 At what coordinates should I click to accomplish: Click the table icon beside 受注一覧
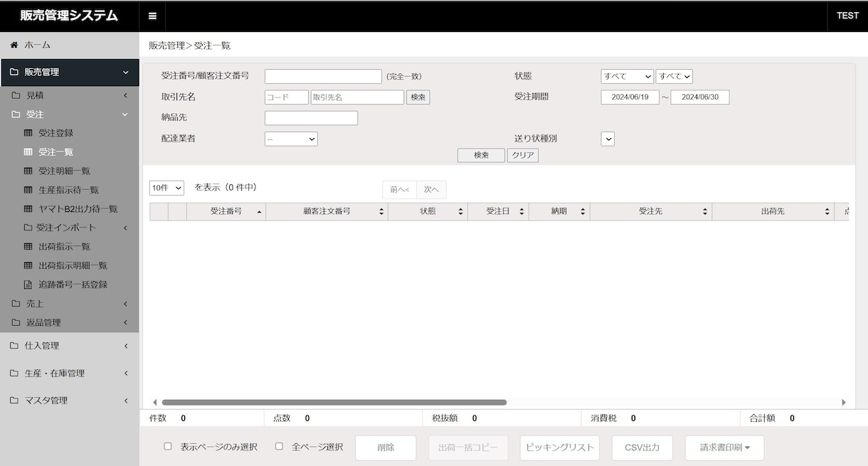coord(28,152)
